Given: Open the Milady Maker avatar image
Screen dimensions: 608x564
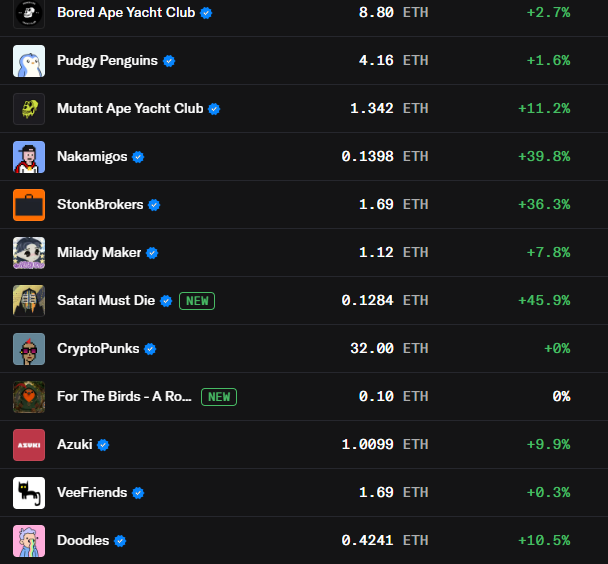Looking at the screenshot, I should coord(29,253).
